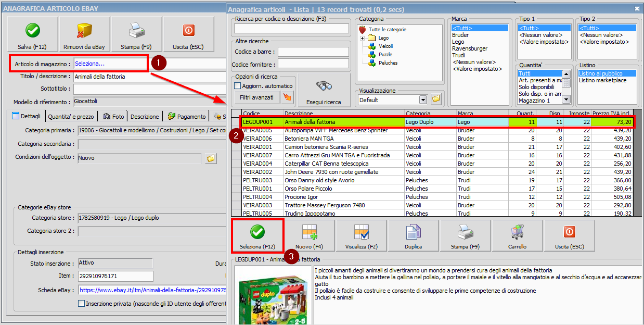The height and width of the screenshot is (325, 644).
Task: Click the Codice fornitore search field
Action: click(x=313, y=64)
